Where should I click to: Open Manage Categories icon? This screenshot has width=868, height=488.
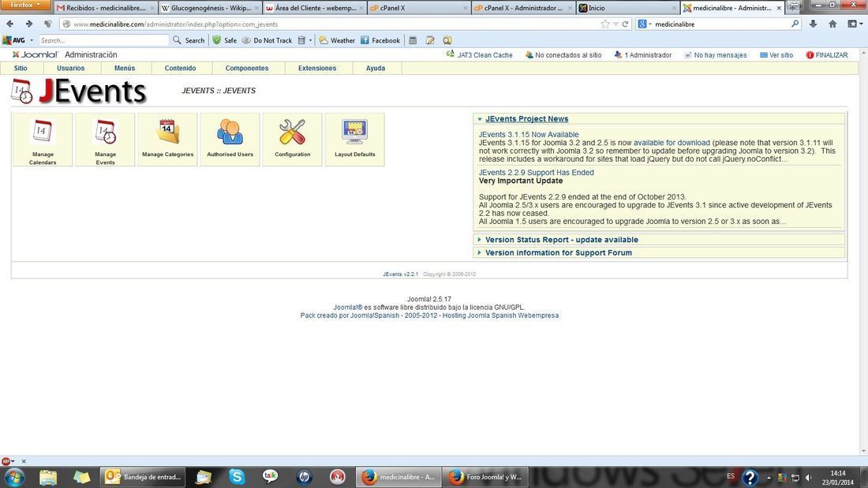click(x=168, y=140)
